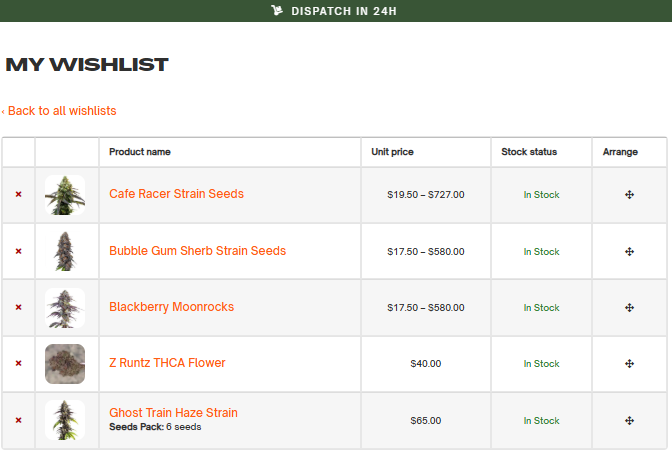Viewport: 672px width, 457px height.
Task: Remove Bubble Gum Sherb Strain Seeds item
Action: [x=18, y=251]
